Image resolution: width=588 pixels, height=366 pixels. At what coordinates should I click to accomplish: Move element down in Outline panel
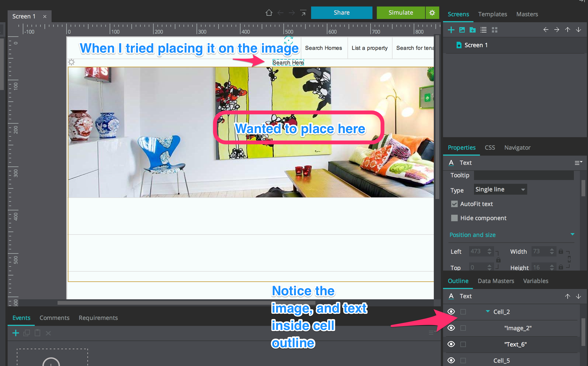(578, 296)
